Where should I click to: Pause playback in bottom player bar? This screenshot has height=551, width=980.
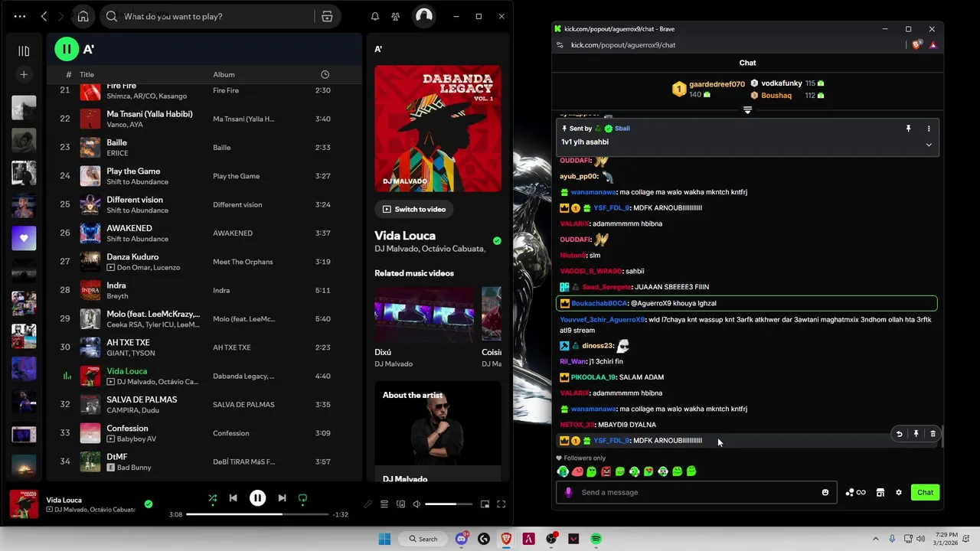pyautogui.click(x=257, y=498)
